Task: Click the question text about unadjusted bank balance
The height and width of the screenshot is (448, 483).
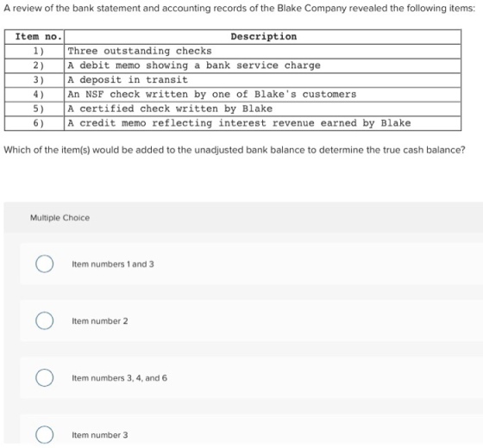Action: [234, 150]
